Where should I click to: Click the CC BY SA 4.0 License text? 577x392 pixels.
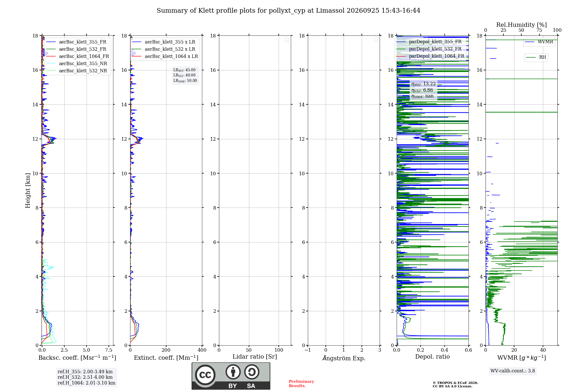pyautogui.click(x=453, y=386)
